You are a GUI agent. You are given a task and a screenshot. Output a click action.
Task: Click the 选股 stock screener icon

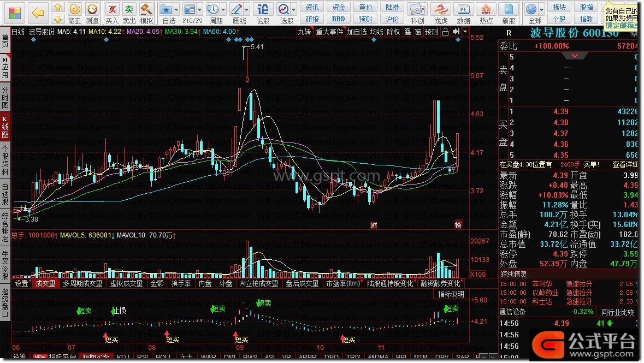tap(284, 9)
